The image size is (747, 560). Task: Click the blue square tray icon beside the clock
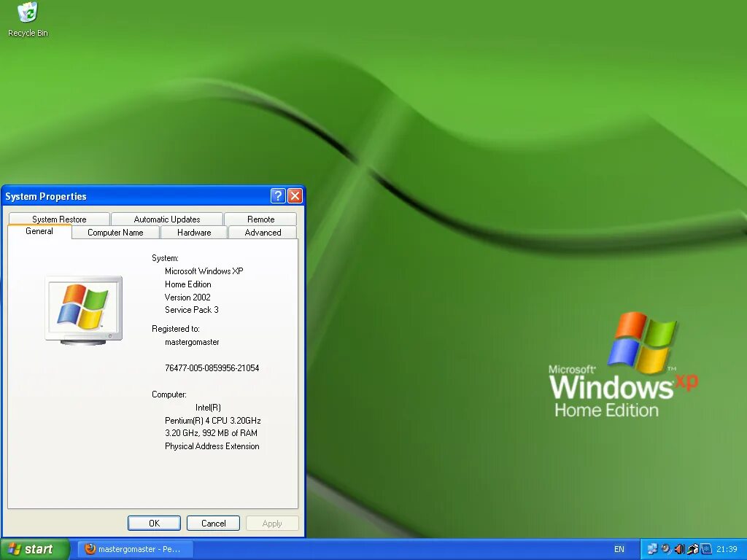coord(706,548)
